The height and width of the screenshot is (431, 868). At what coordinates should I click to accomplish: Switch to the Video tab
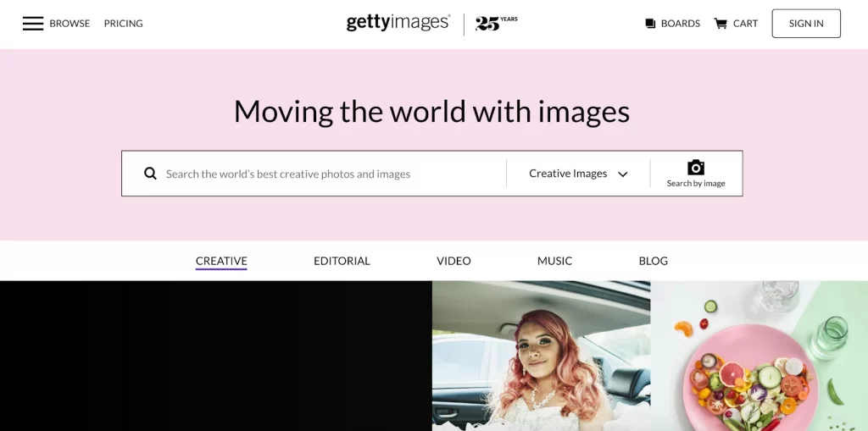point(453,261)
